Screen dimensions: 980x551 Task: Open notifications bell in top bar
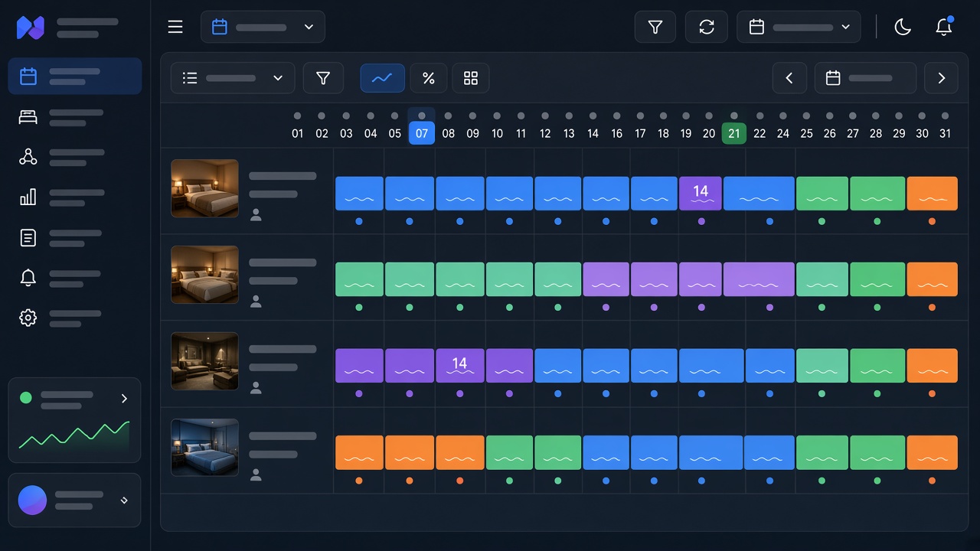coord(944,27)
